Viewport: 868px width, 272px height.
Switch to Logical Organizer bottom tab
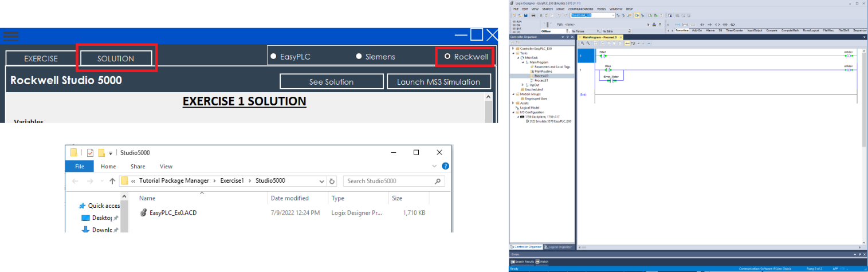point(559,247)
